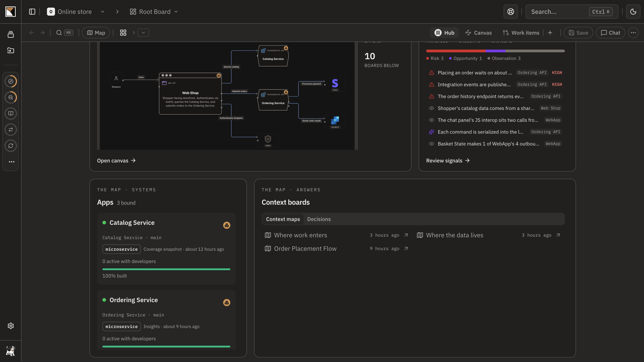Open the toolbar overflow dots menu
Image resolution: width=644 pixels, height=362 pixels.
(633, 33)
